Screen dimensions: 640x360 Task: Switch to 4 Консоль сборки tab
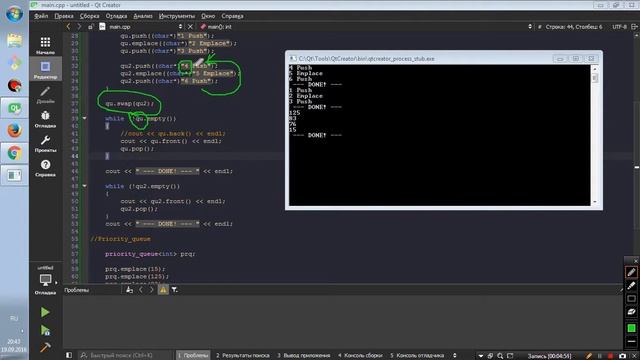(360, 356)
